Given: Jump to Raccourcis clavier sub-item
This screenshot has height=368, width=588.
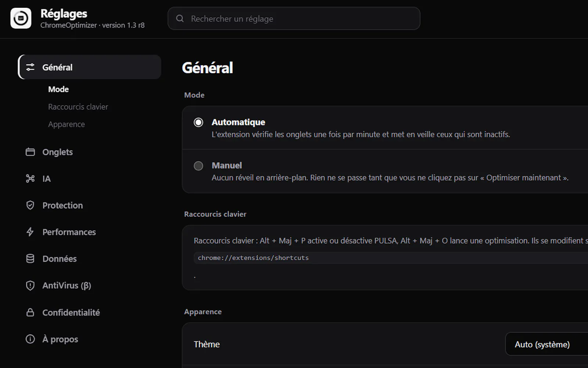Looking at the screenshot, I should coord(78,107).
